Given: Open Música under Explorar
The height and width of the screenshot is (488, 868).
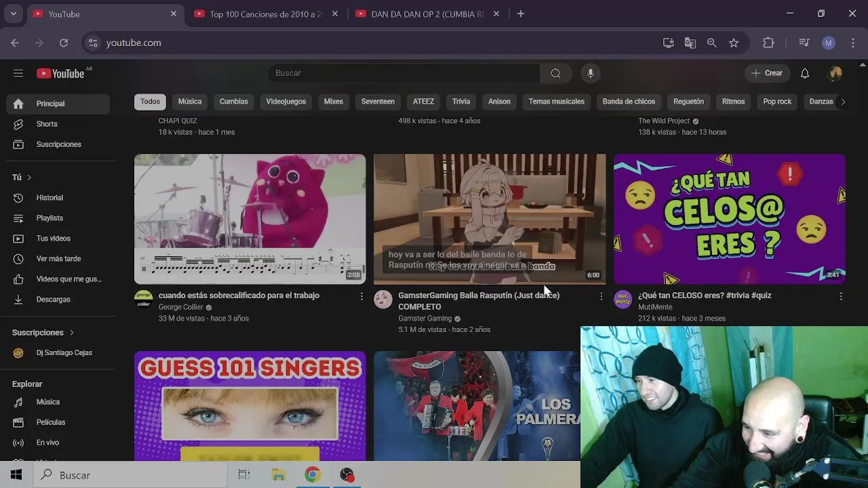Looking at the screenshot, I should tap(58, 402).
